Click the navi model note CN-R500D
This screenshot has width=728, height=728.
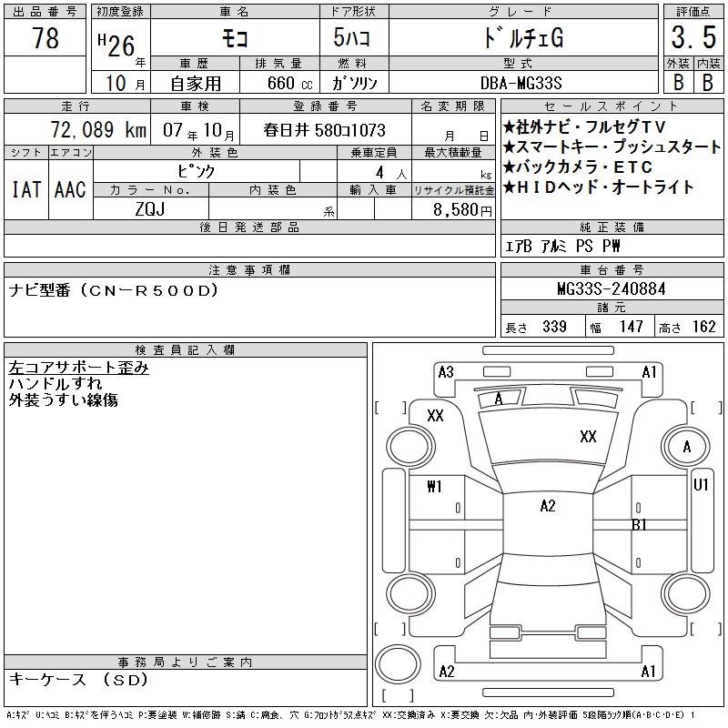tap(114, 290)
